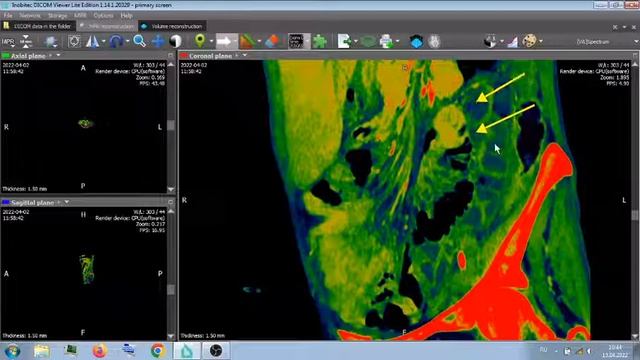Click the green puzzle piece plugin icon
Image resolution: width=640 pixels, height=360 pixels.
click(x=320, y=41)
